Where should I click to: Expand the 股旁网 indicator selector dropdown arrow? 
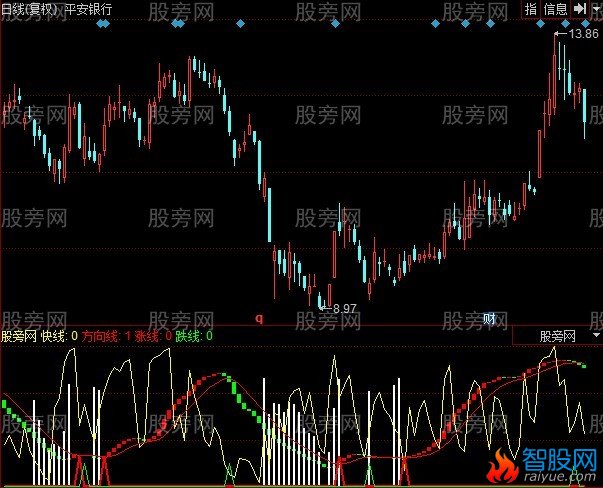[596, 335]
